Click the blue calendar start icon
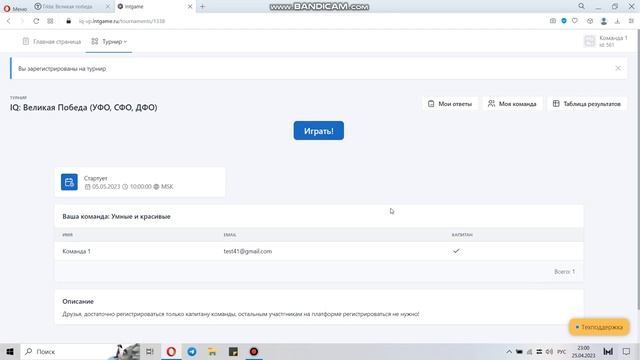The image size is (640, 360). coord(69,182)
